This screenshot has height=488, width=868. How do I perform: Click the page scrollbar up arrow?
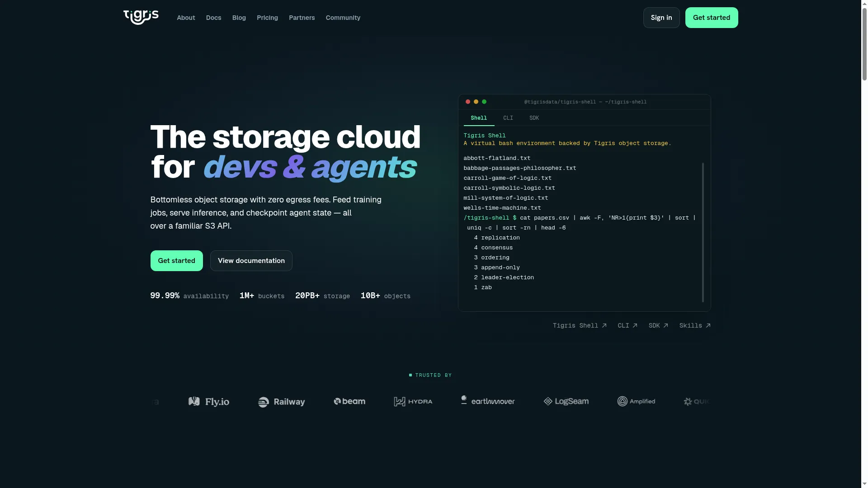coord(864,3)
